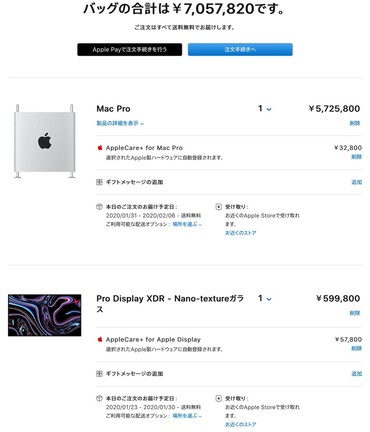Click the pickup icon in Pro Display XDR section

coord(219,398)
